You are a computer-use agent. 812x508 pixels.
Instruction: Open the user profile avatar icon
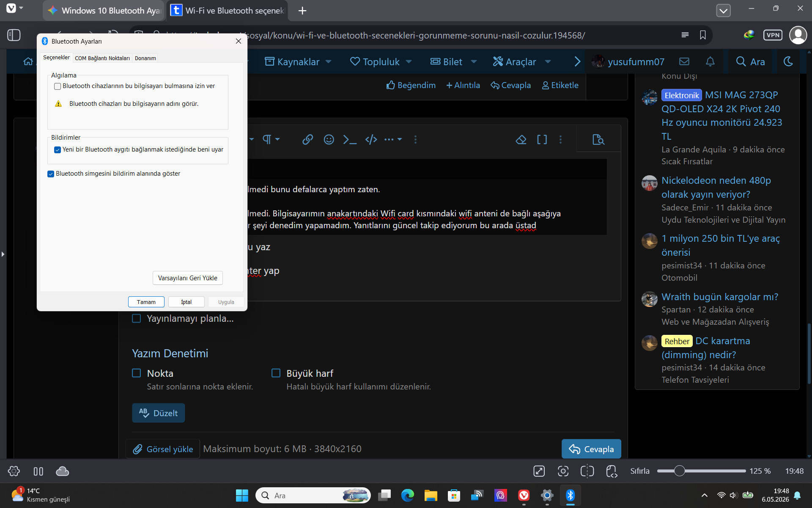point(798,35)
